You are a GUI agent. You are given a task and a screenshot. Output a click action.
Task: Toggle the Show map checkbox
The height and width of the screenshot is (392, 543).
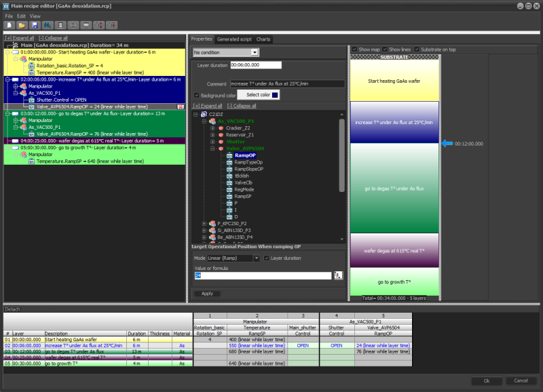pyautogui.click(x=354, y=50)
